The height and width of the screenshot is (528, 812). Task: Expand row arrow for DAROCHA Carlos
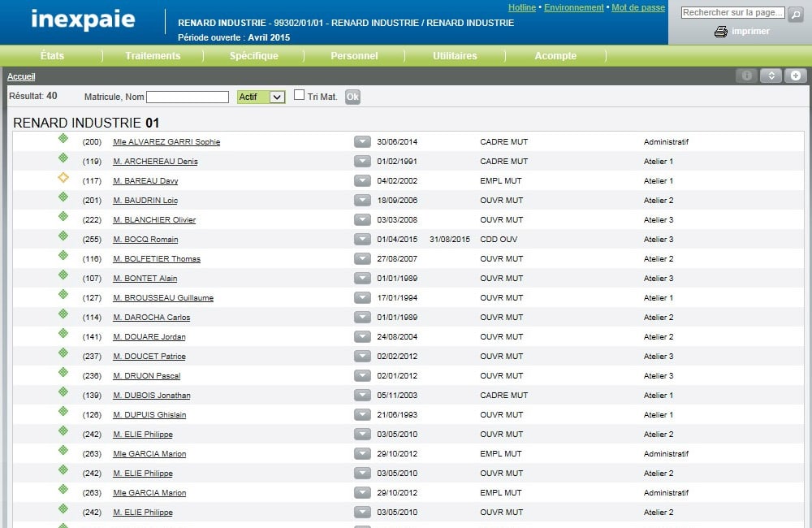(x=362, y=317)
